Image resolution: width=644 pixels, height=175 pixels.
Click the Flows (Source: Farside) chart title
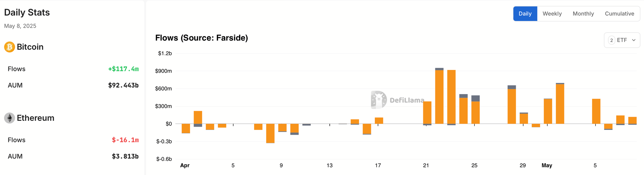pos(202,38)
